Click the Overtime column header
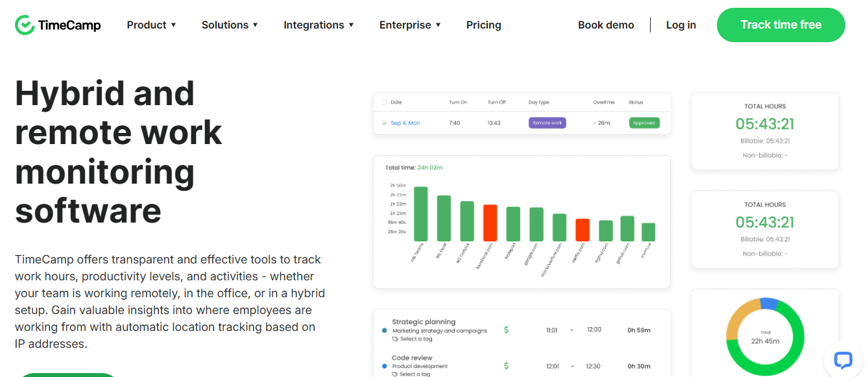 coord(604,103)
